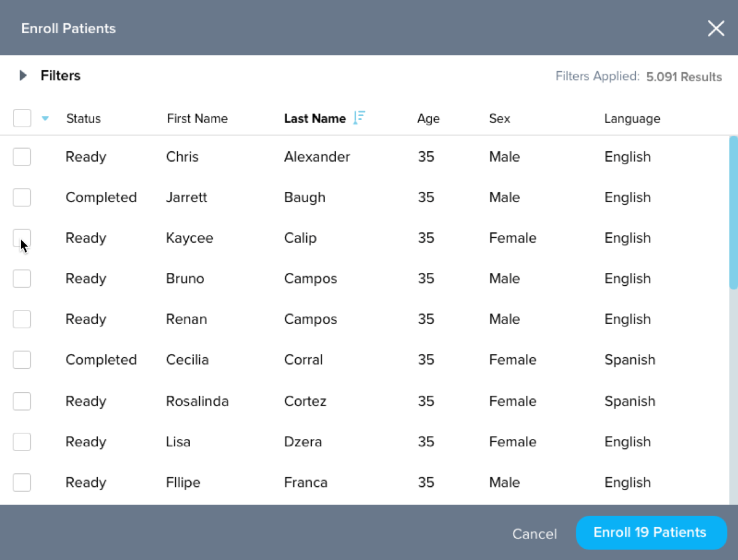Viewport: 738px width, 560px height.
Task: Sort by First Name column header
Action: [x=197, y=119]
